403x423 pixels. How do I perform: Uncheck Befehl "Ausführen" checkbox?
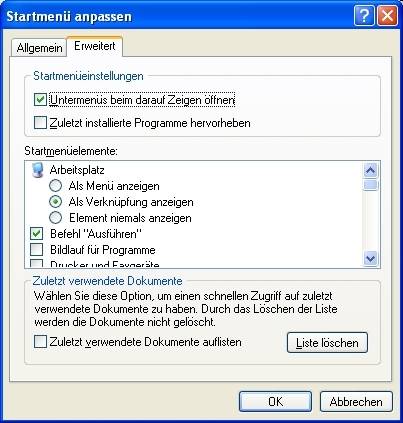pyautogui.click(x=37, y=233)
